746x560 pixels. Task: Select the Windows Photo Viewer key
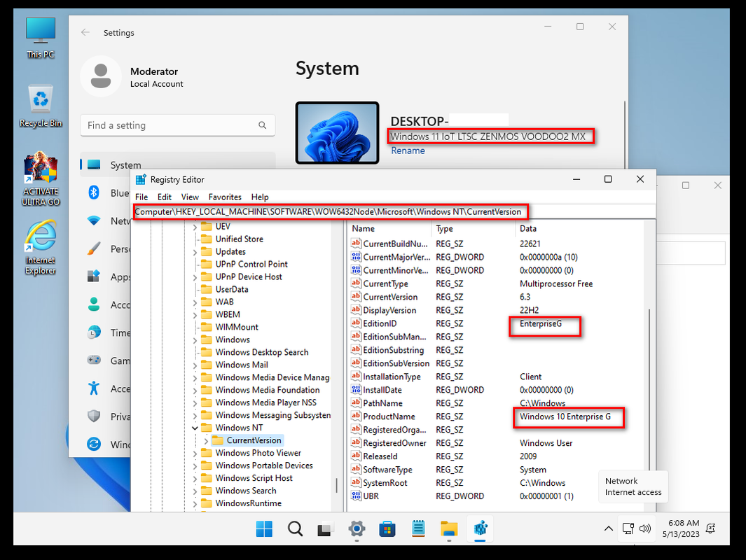(x=258, y=453)
